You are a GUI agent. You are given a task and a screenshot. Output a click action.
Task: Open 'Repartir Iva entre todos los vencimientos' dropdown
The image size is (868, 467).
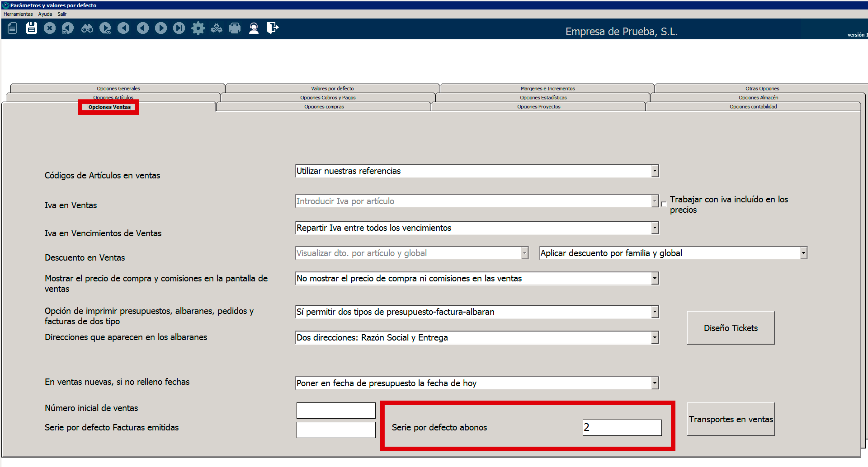point(655,228)
